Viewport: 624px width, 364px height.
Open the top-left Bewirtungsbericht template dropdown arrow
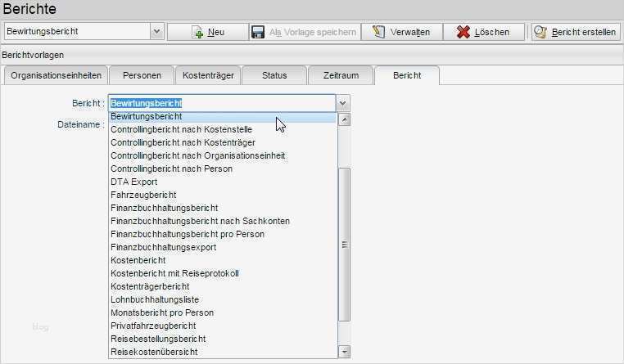click(156, 31)
